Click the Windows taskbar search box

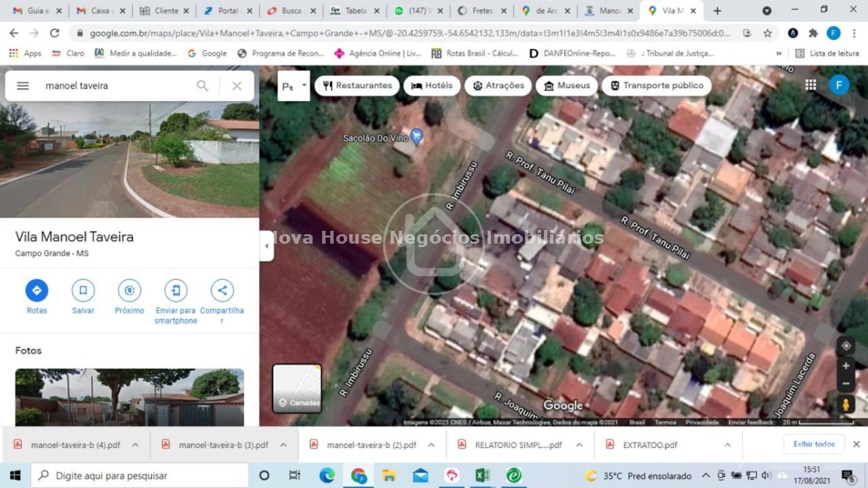click(x=140, y=475)
